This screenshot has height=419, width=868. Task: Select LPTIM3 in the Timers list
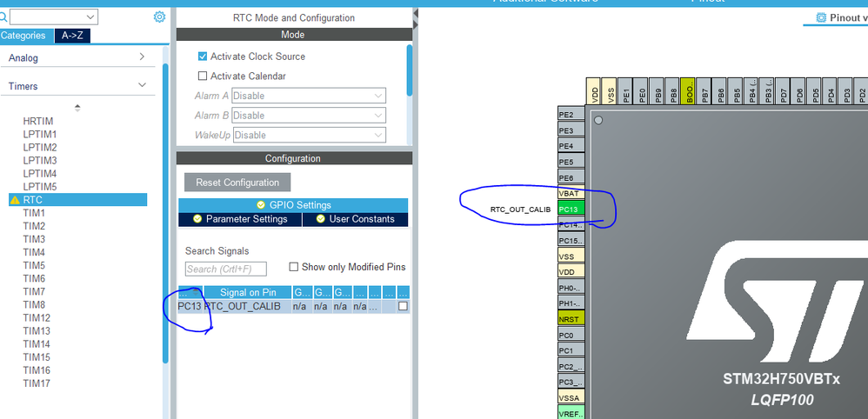(x=40, y=161)
